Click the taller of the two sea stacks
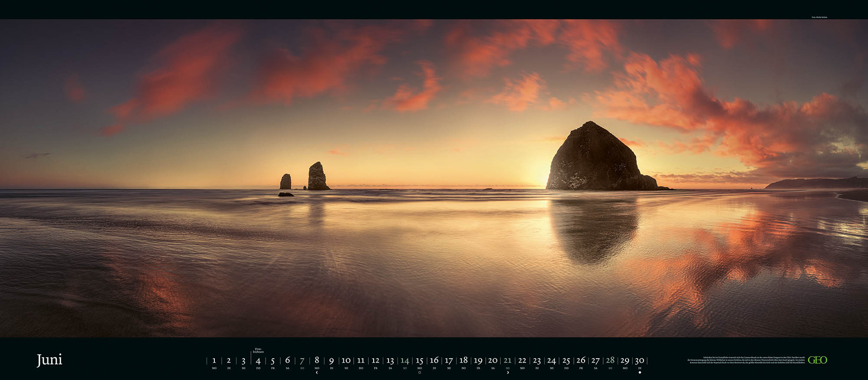This screenshot has height=380, width=868. (317, 177)
